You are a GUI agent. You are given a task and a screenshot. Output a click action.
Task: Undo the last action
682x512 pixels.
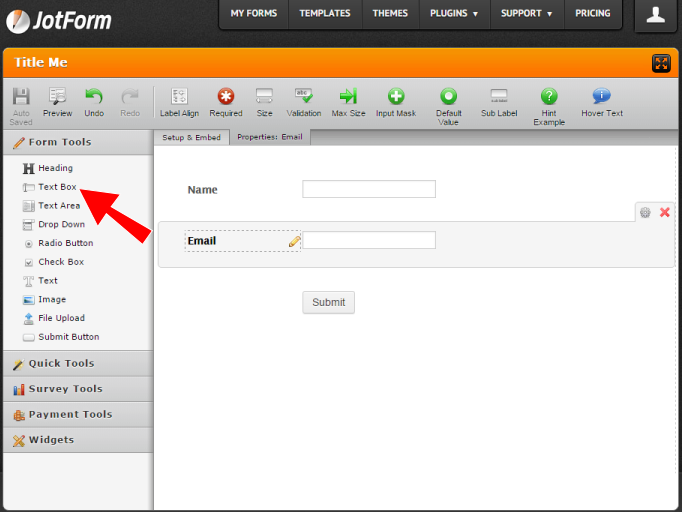coord(94,103)
